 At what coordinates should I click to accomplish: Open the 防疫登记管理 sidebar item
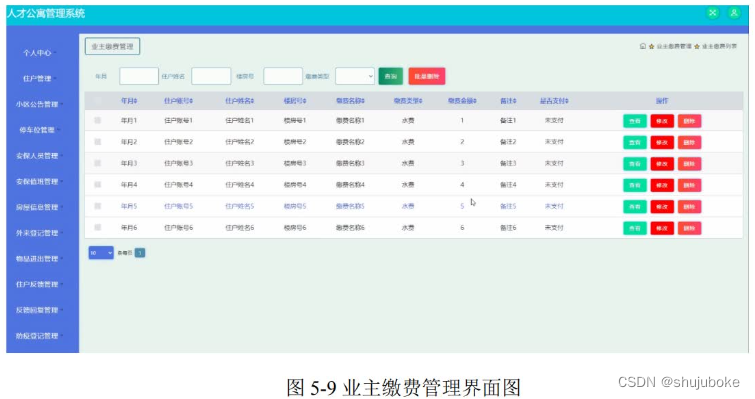coord(39,336)
